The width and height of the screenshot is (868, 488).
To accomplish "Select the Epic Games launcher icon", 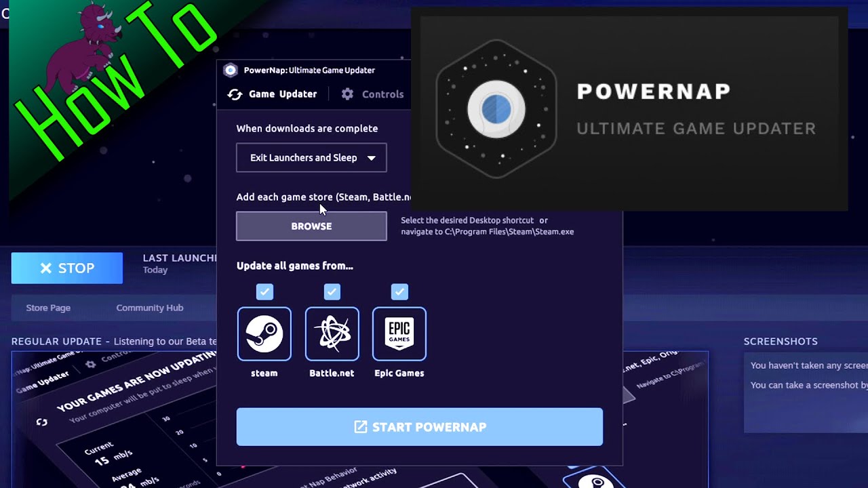I will (399, 333).
